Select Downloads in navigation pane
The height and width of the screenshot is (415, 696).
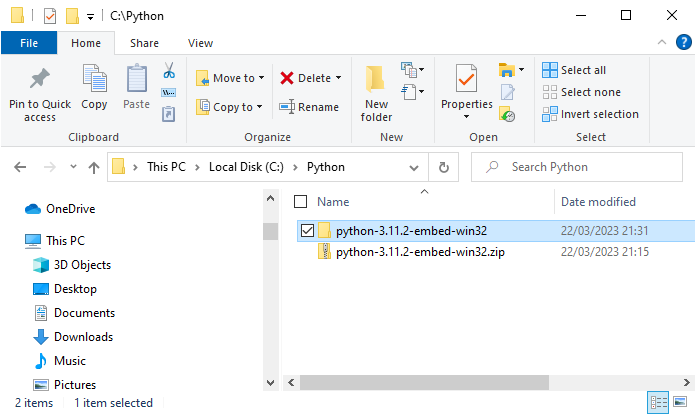pos(83,337)
